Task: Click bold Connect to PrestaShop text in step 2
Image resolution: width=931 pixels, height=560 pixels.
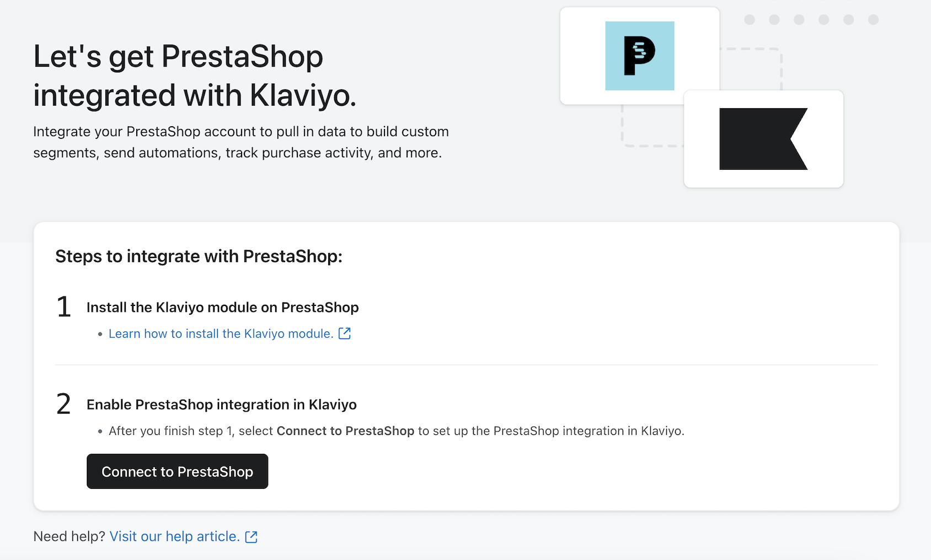Action: [x=345, y=431]
